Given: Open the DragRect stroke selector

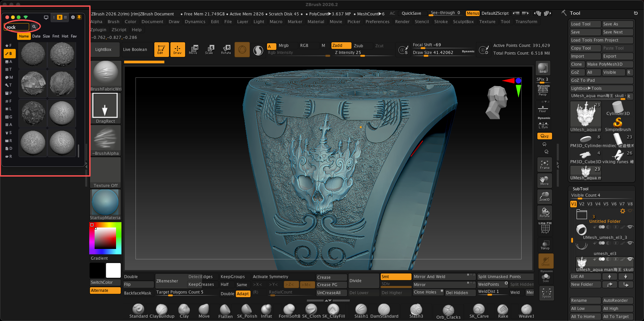Looking at the screenshot, I should [x=105, y=108].
